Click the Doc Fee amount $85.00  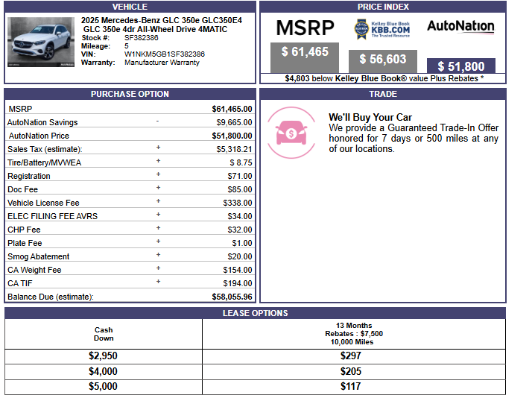[240, 189]
